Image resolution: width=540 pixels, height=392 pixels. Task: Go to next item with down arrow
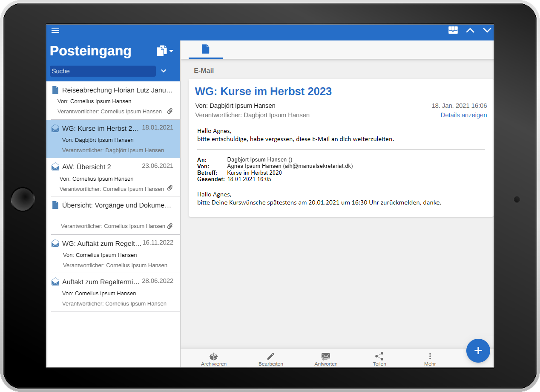coord(487,30)
